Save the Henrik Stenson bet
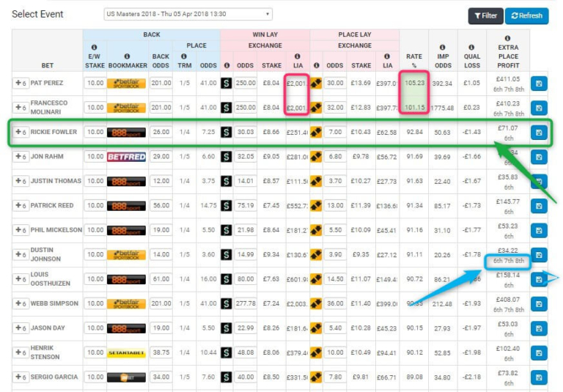 click(539, 353)
